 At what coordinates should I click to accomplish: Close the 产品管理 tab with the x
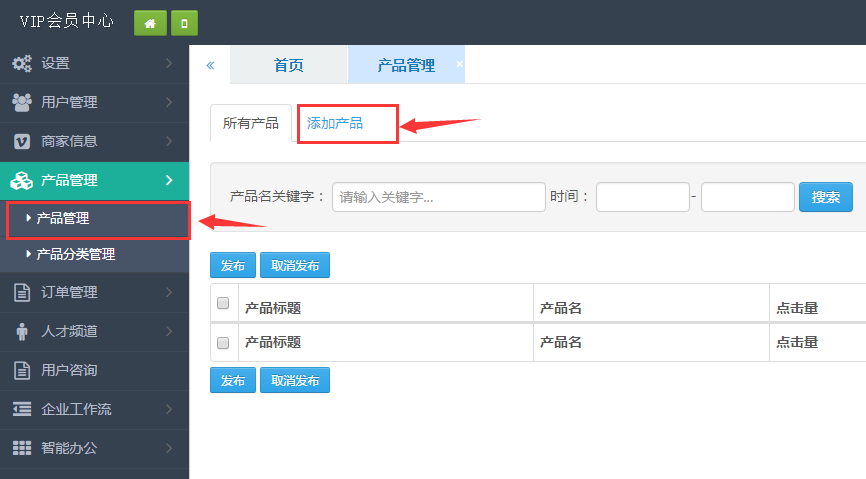459,63
